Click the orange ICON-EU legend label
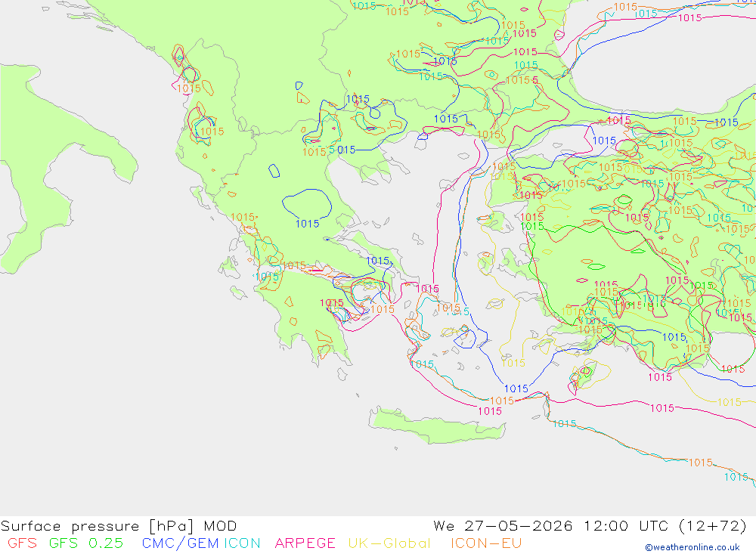This screenshot has width=756, height=554. point(486,543)
